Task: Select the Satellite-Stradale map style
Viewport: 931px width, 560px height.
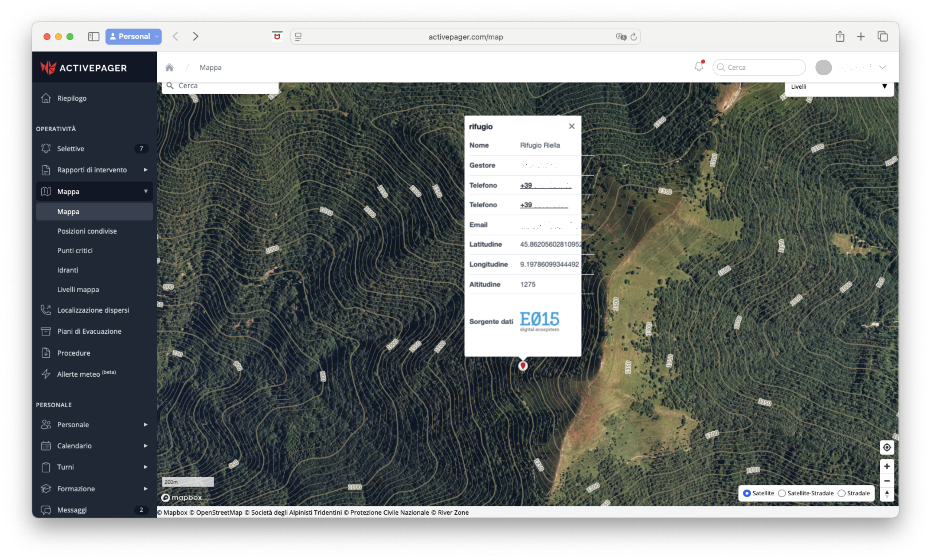Action: [782, 493]
